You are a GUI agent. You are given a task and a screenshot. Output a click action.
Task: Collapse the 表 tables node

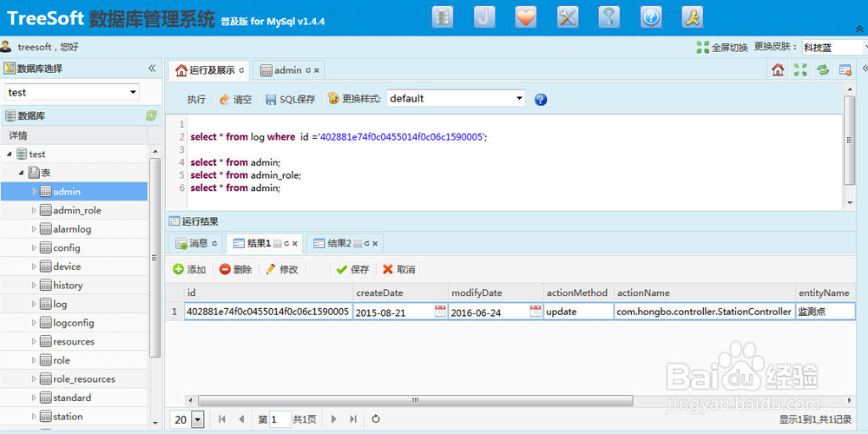point(21,173)
